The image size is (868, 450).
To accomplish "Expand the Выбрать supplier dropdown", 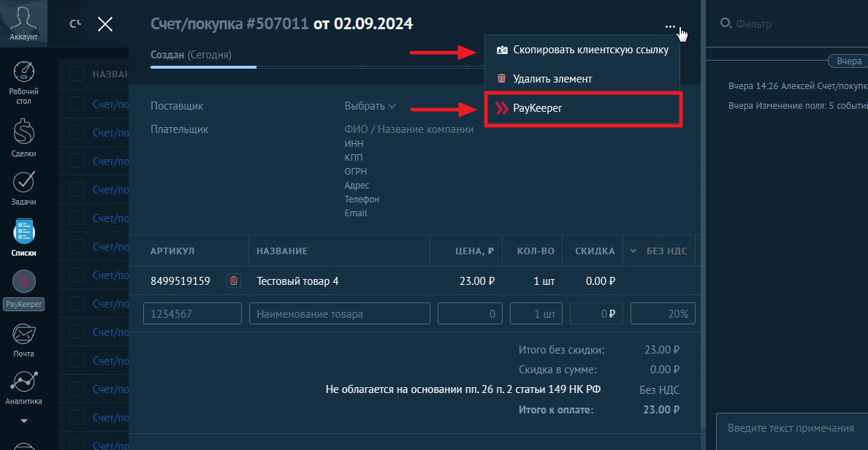I will pyautogui.click(x=370, y=106).
